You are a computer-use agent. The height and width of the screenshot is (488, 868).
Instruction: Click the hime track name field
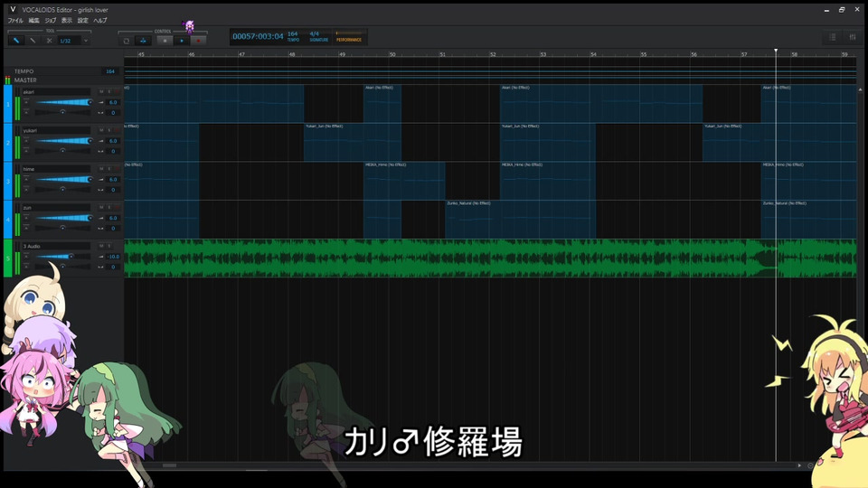pyautogui.click(x=56, y=169)
